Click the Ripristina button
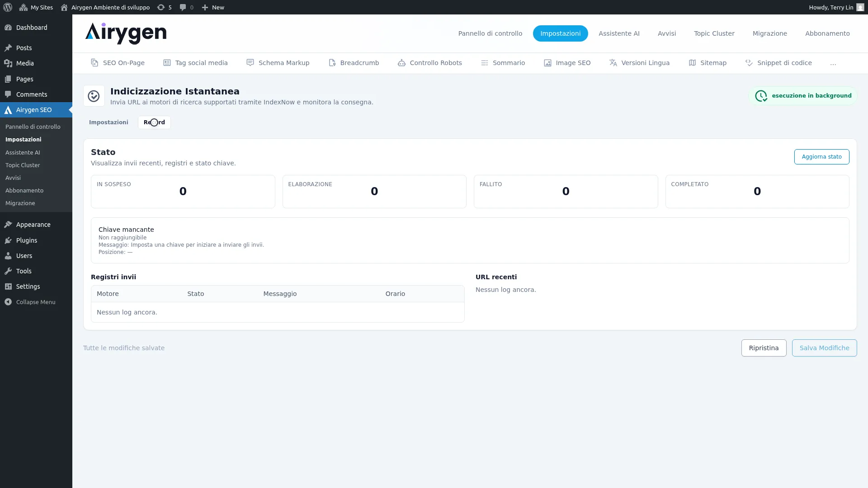 pos(764,348)
